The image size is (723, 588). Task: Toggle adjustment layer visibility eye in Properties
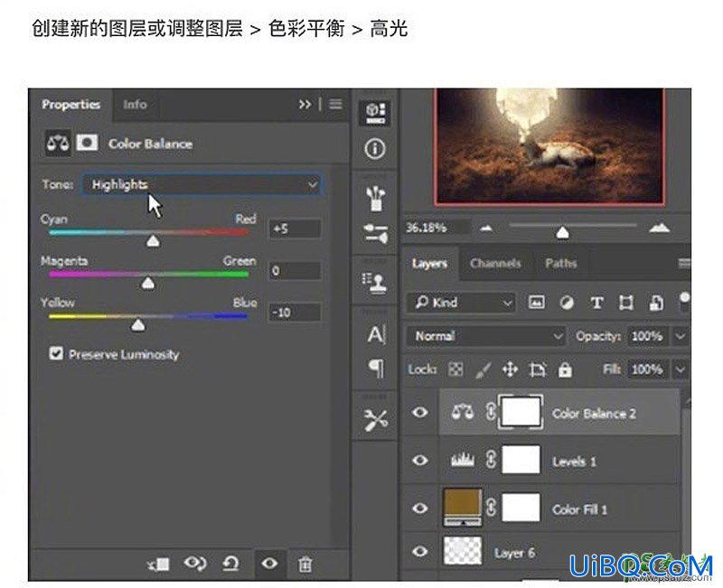click(269, 563)
